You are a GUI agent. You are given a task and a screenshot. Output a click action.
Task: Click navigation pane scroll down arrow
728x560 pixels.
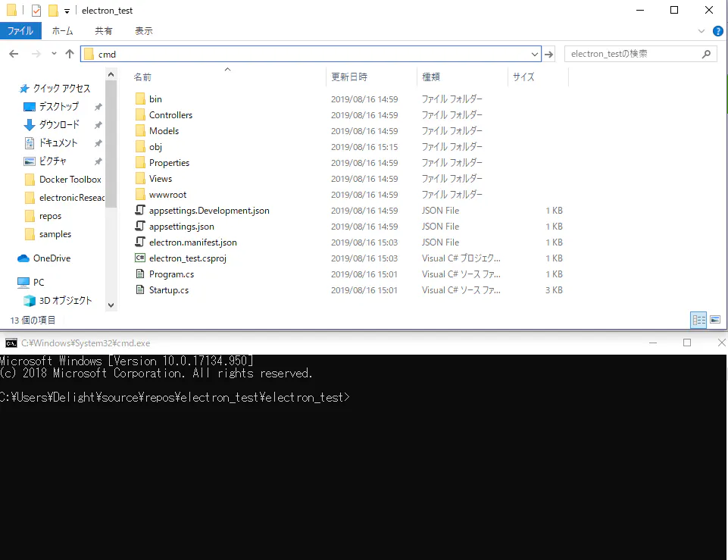pos(111,305)
